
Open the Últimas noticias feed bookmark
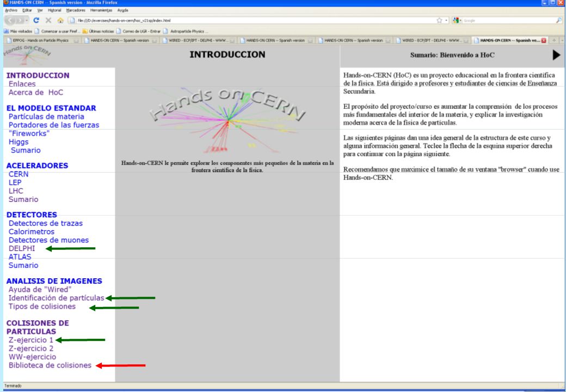tap(98, 32)
